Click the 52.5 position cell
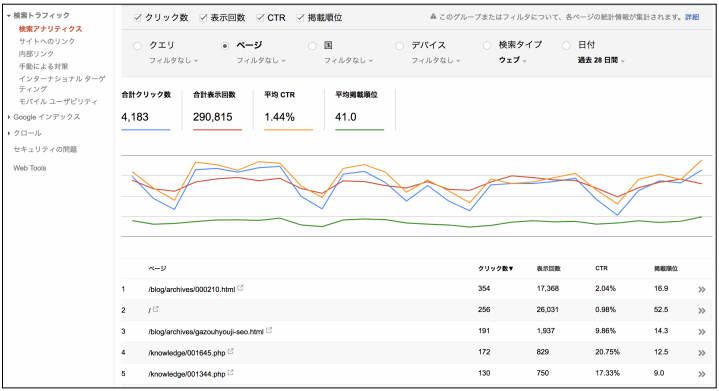Screen dimensions: 719x391 661,309
